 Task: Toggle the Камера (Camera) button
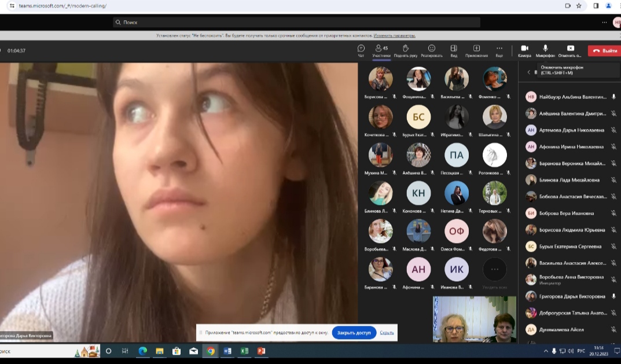click(524, 49)
